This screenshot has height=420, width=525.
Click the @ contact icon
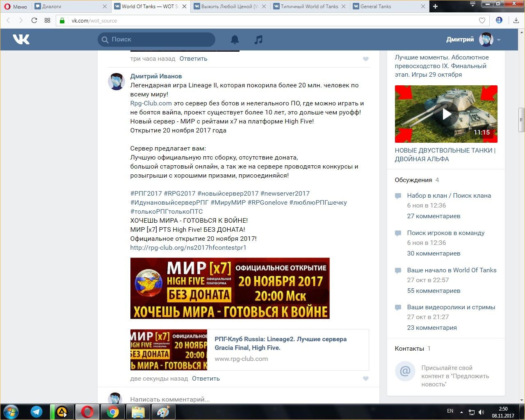[405, 371]
